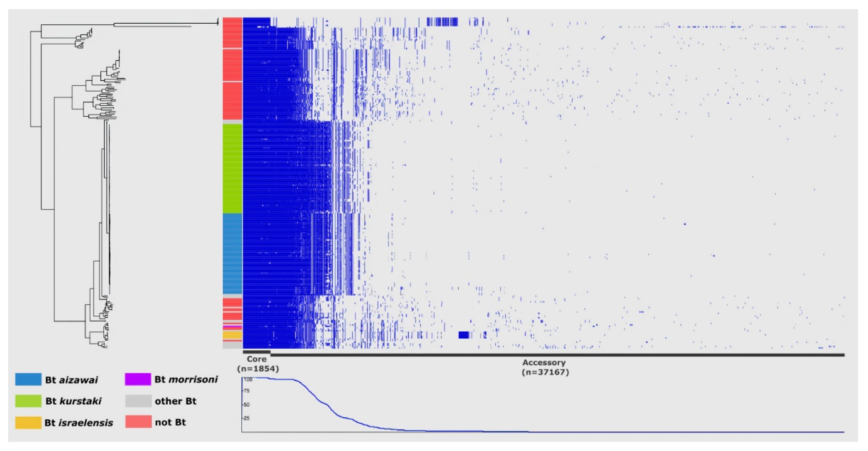Click the other Bt gray legend swatch
Screen dimensions: 868x451
click(138, 401)
